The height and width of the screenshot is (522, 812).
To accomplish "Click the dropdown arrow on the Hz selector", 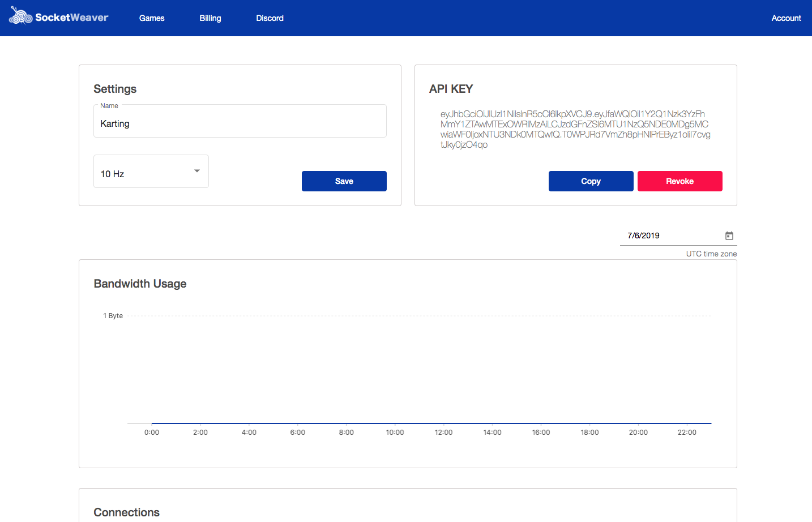I will 196,170.
